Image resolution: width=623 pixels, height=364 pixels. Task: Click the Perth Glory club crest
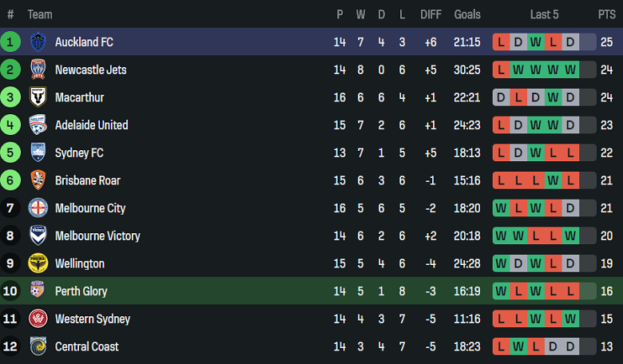click(38, 291)
